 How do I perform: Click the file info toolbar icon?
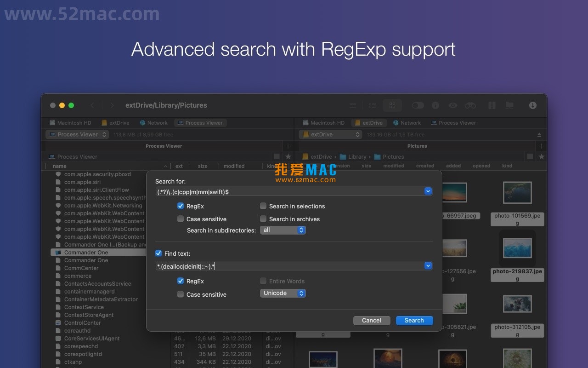tap(435, 105)
